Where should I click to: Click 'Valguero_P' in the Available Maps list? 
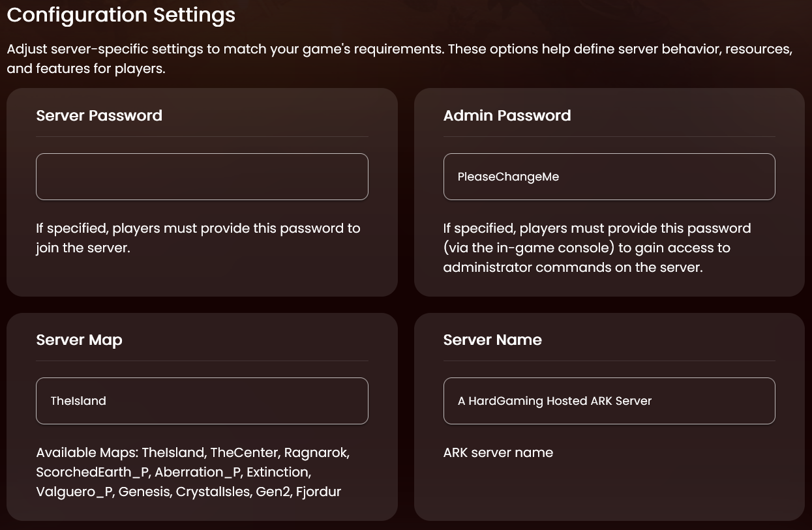tap(74, 492)
